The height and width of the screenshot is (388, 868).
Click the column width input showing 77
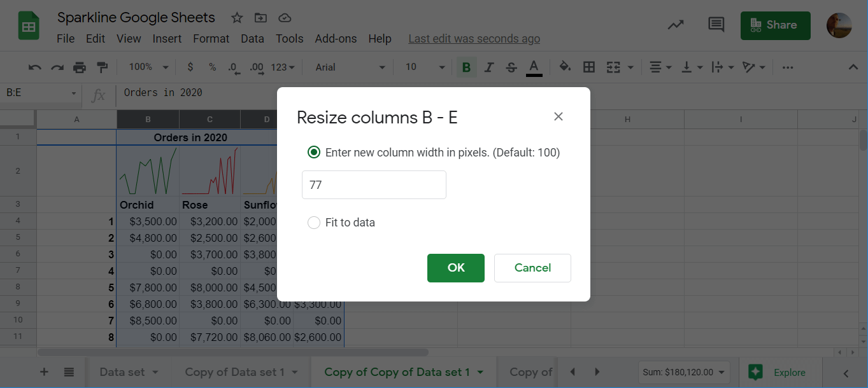[x=373, y=184]
